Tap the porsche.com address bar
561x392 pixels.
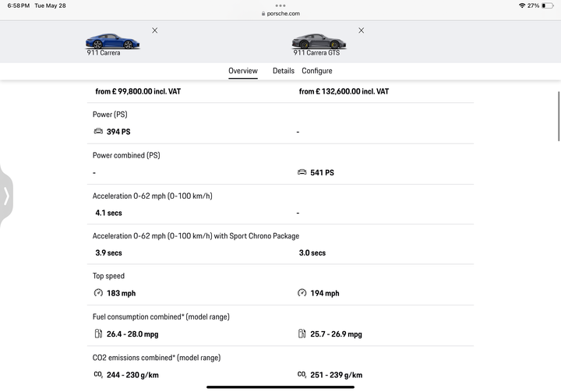pyautogui.click(x=280, y=13)
